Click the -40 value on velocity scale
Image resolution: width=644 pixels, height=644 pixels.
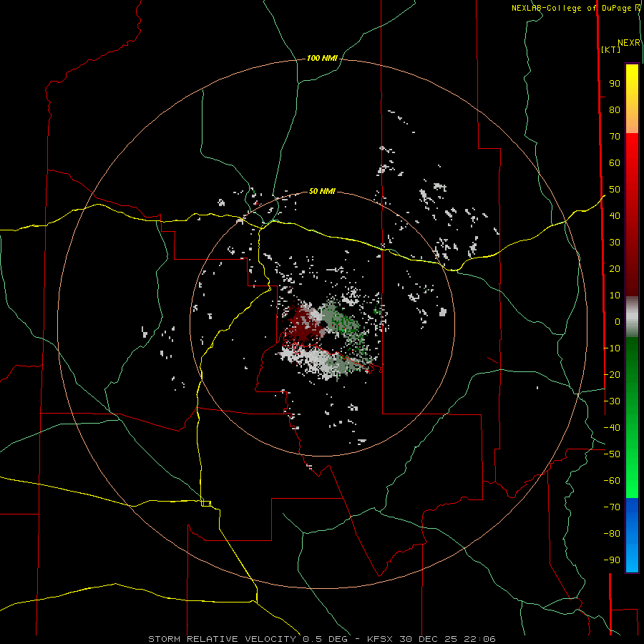pos(612,428)
